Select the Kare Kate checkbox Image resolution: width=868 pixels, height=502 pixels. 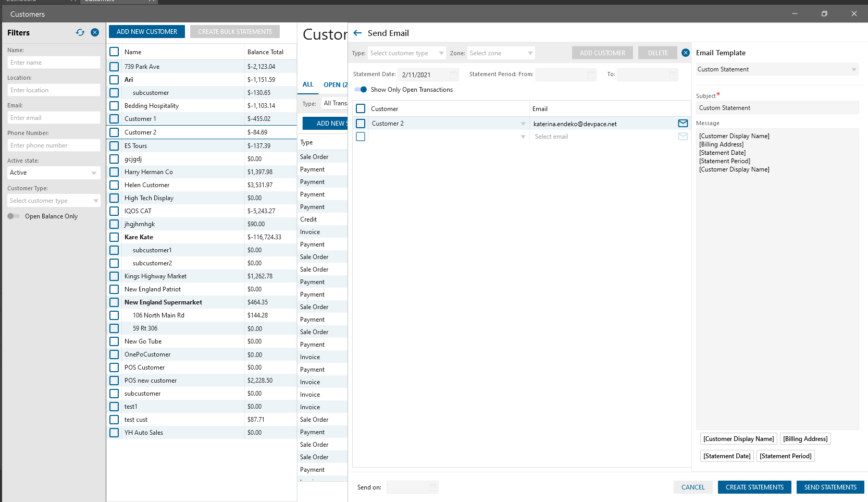(x=114, y=237)
